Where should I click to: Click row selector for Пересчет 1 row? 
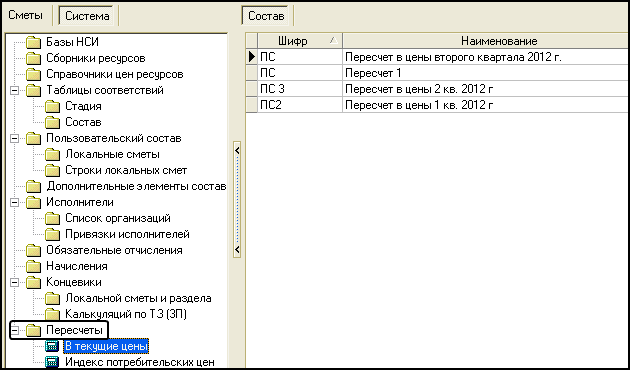click(x=252, y=73)
